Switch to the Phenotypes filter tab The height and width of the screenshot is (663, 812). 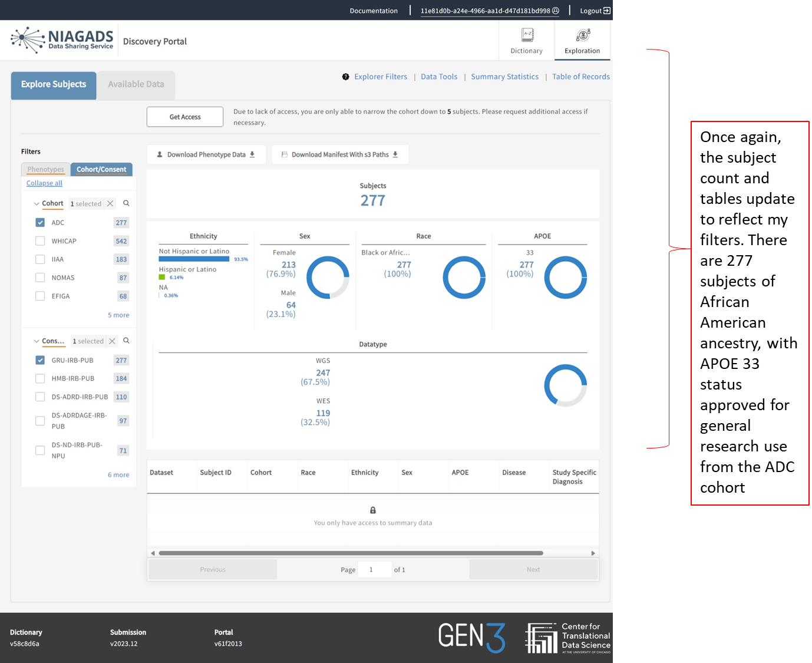46,170
